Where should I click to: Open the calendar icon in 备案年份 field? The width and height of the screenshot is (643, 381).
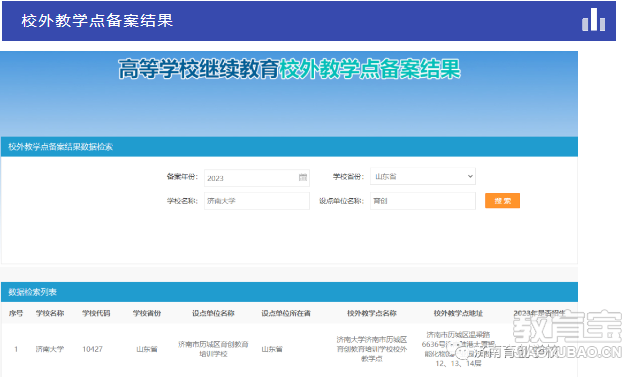pos(303,177)
